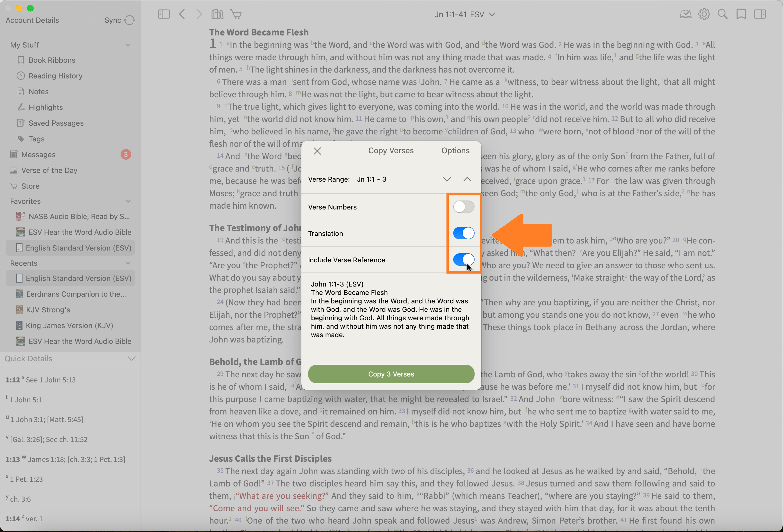Open Tags in the sidebar
Image resolution: width=783 pixels, height=532 pixels.
click(36, 139)
